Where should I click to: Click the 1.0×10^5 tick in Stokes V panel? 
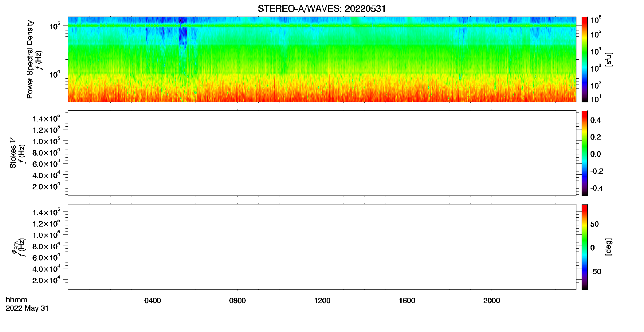(x=46, y=141)
